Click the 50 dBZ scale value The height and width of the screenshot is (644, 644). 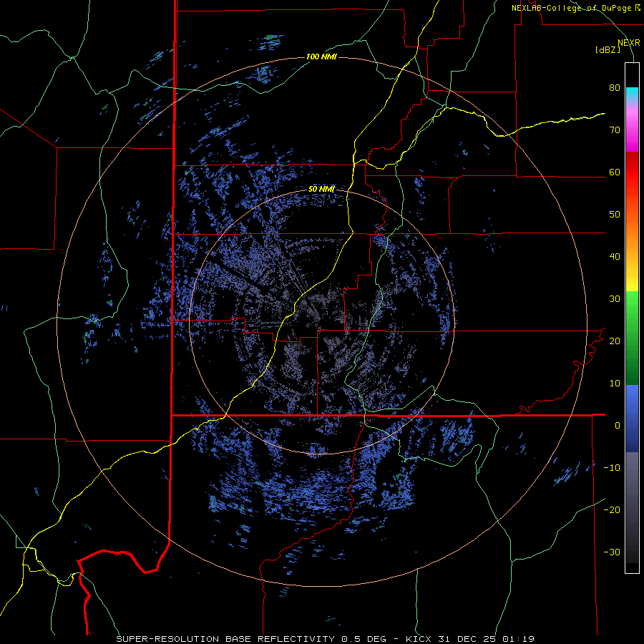[615, 215]
